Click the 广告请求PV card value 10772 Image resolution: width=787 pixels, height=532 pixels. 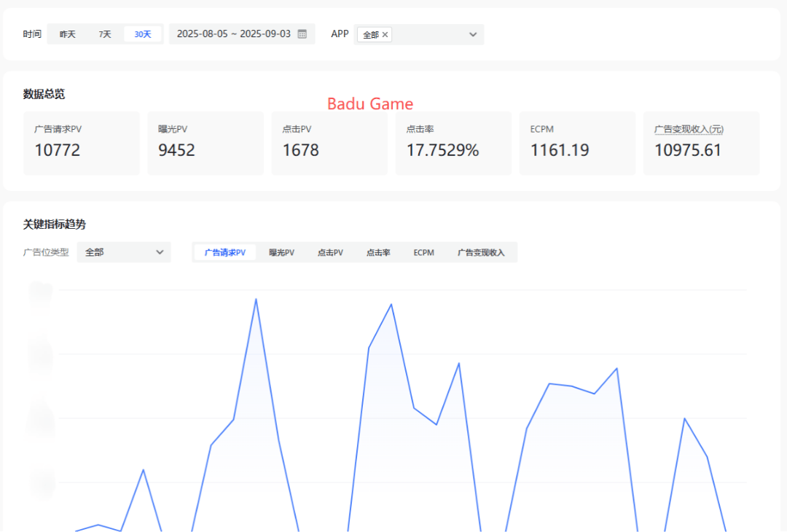(58, 150)
